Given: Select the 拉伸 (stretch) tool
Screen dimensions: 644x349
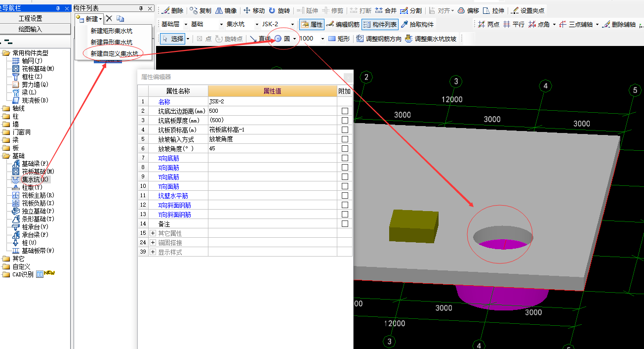Looking at the screenshot, I should tap(493, 10).
